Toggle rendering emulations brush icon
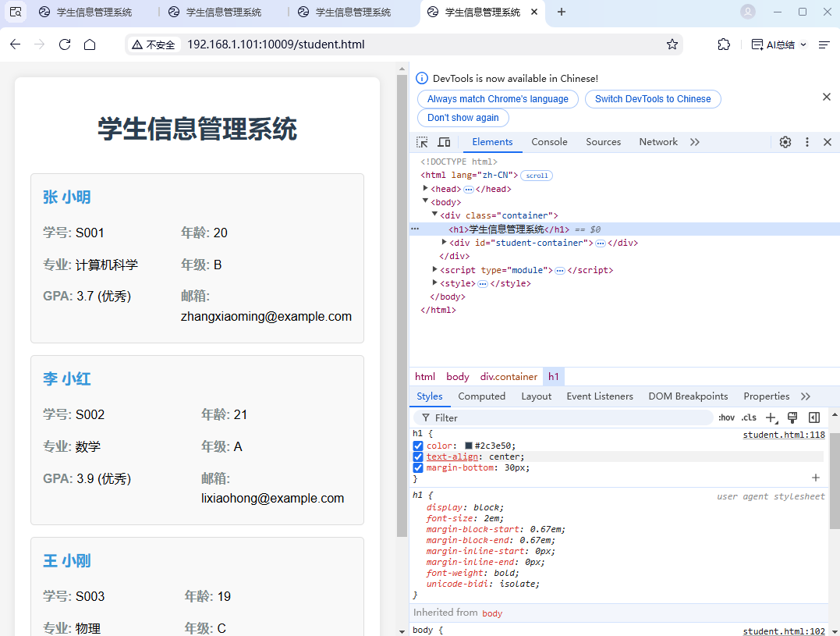The image size is (840, 636). coord(792,417)
